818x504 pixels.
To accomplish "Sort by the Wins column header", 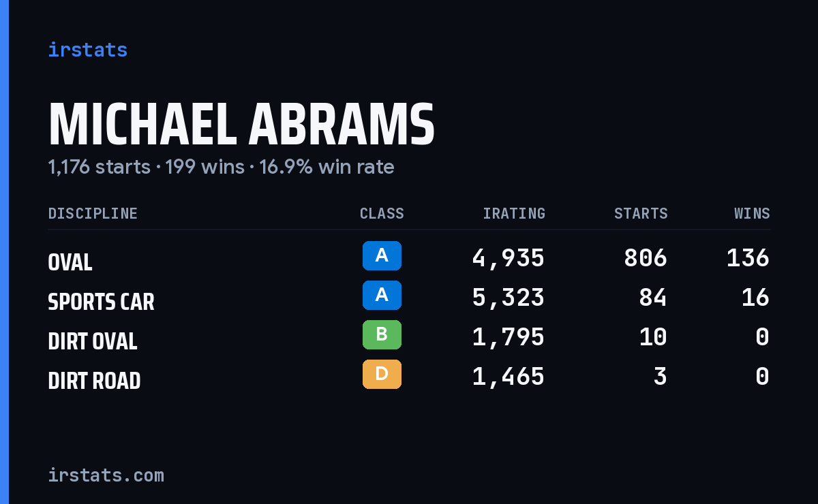I will [752, 213].
